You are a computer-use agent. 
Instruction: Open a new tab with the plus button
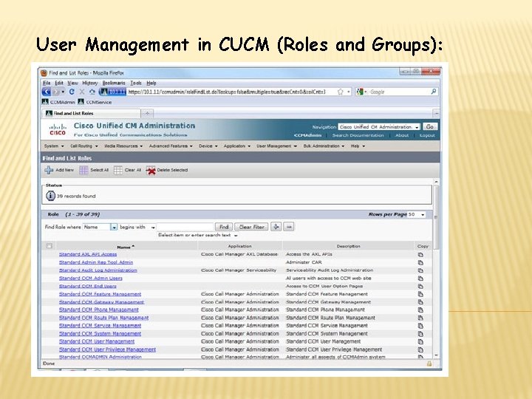pyautogui.click(x=147, y=113)
